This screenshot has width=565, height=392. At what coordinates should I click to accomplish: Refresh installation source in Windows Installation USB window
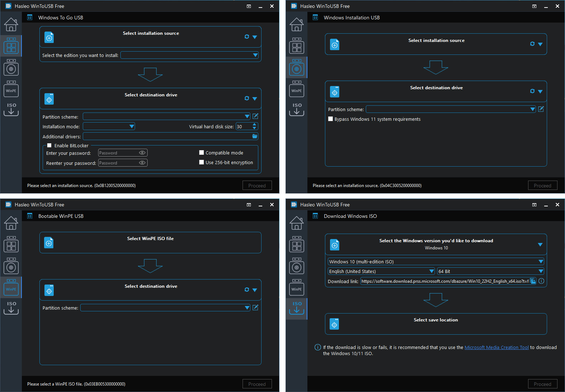[x=532, y=44]
